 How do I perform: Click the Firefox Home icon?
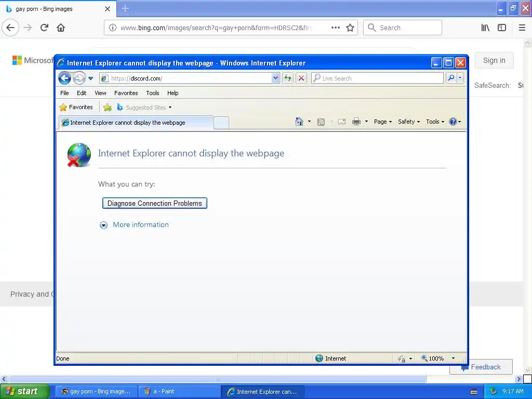[61, 28]
